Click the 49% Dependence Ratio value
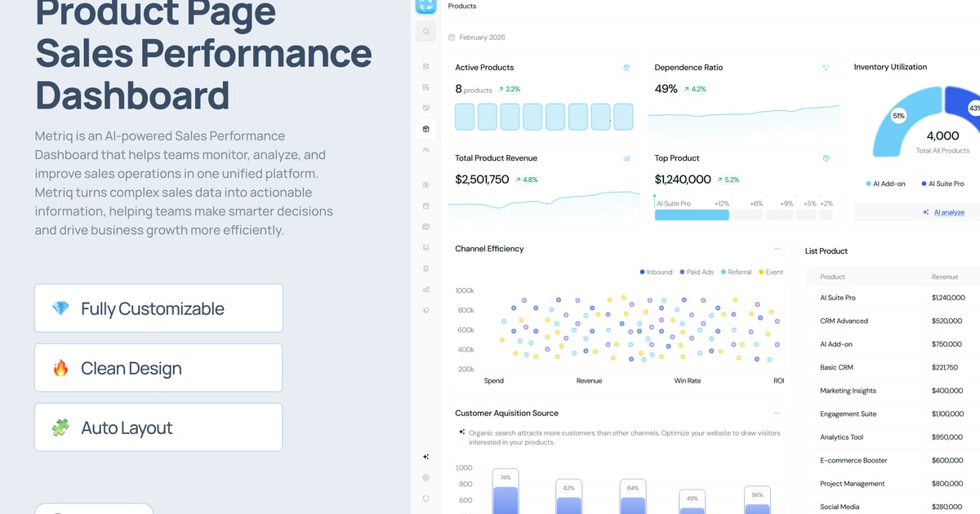 click(x=666, y=89)
